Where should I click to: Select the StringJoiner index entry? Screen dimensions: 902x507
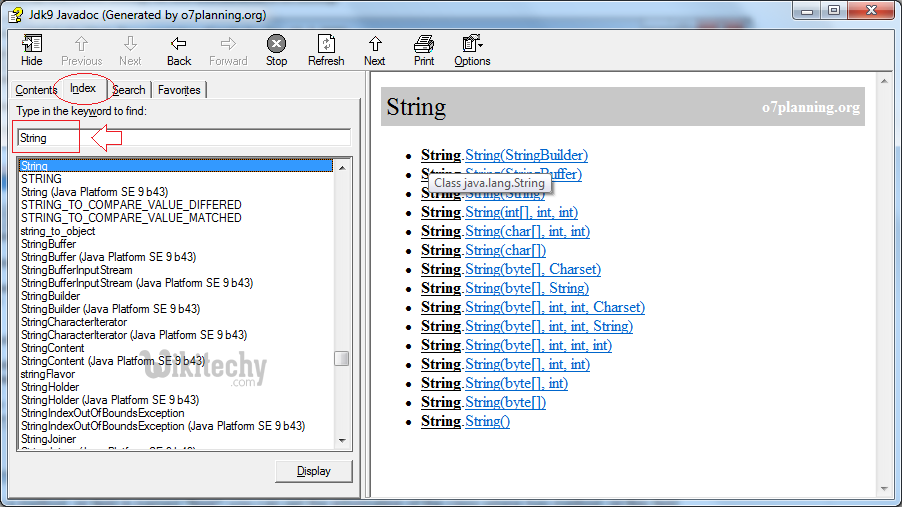coord(48,439)
